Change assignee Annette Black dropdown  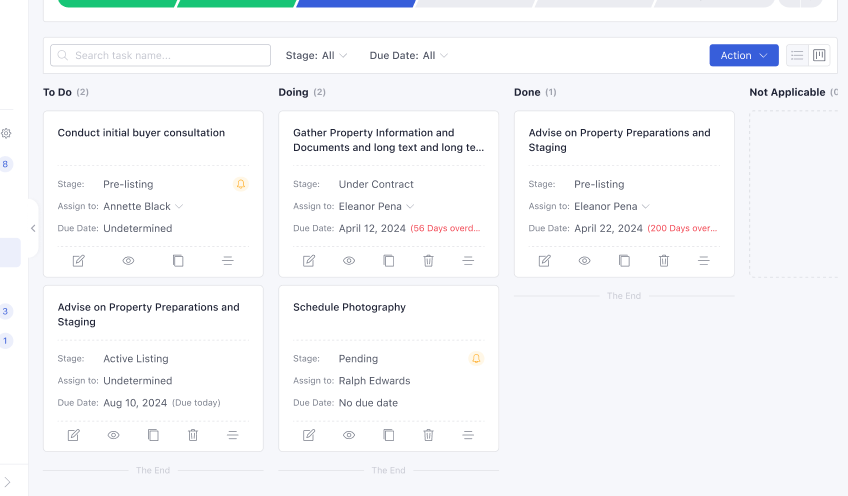143,206
